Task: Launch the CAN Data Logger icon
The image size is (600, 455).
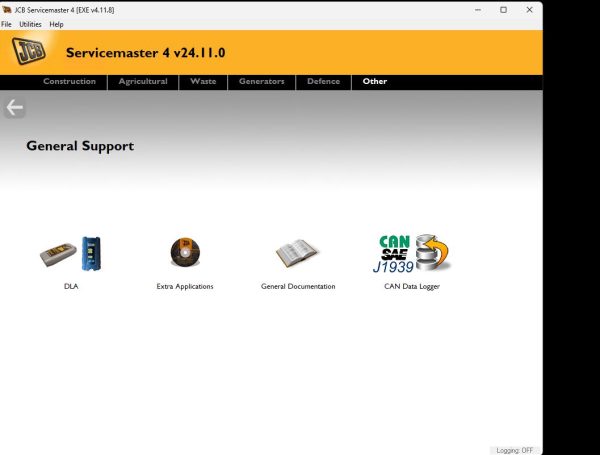Action: [412, 254]
